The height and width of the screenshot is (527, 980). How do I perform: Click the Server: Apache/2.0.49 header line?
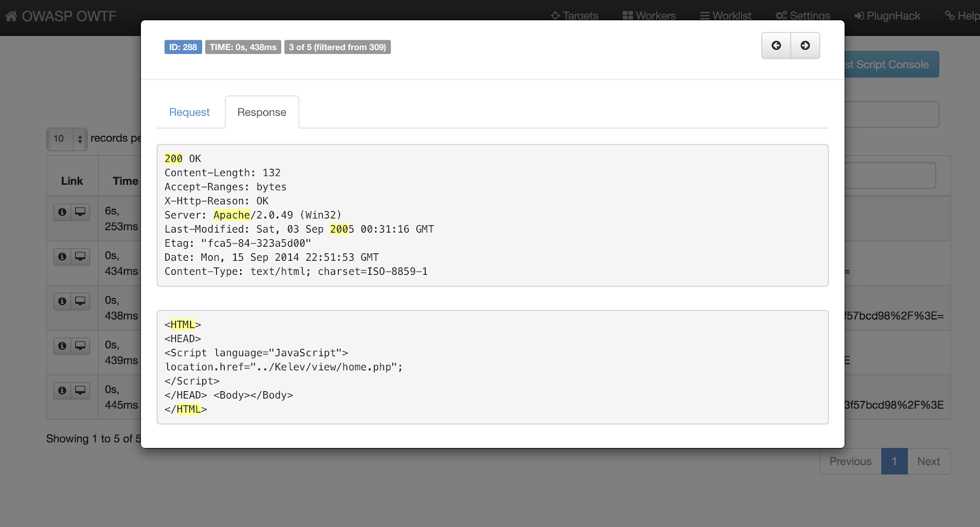(x=253, y=215)
